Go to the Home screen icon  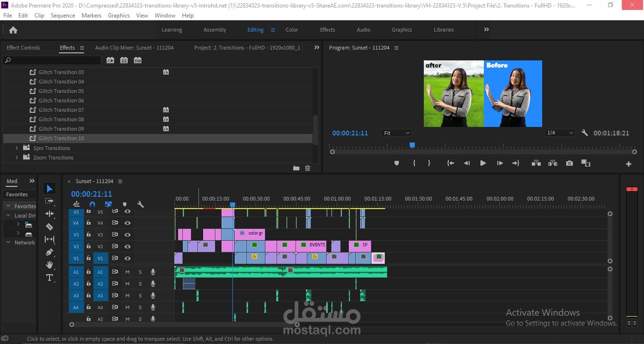pyautogui.click(x=13, y=30)
